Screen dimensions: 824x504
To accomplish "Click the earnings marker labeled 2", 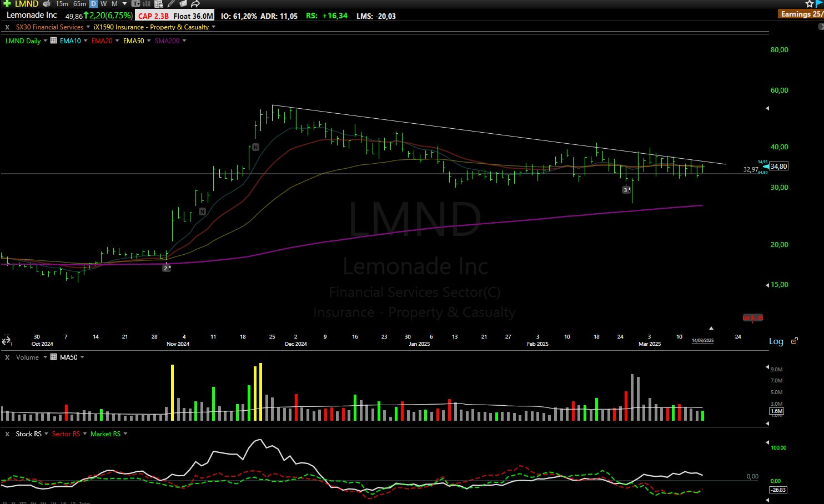I will coord(166,268).
